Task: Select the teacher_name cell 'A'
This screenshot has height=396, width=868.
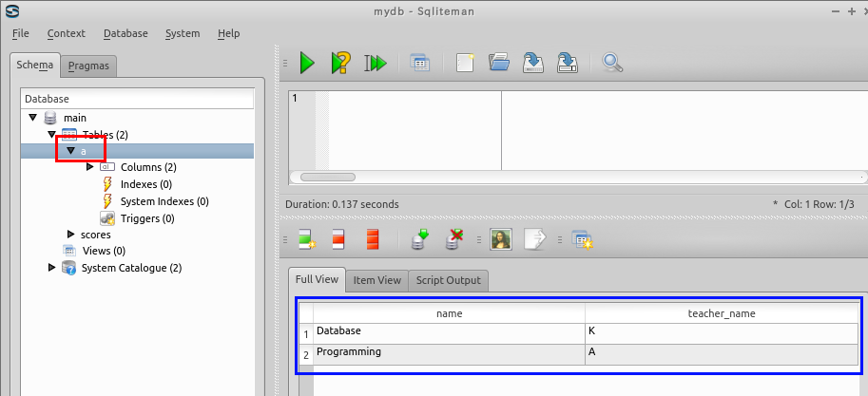Action: [x=722, y=354]
